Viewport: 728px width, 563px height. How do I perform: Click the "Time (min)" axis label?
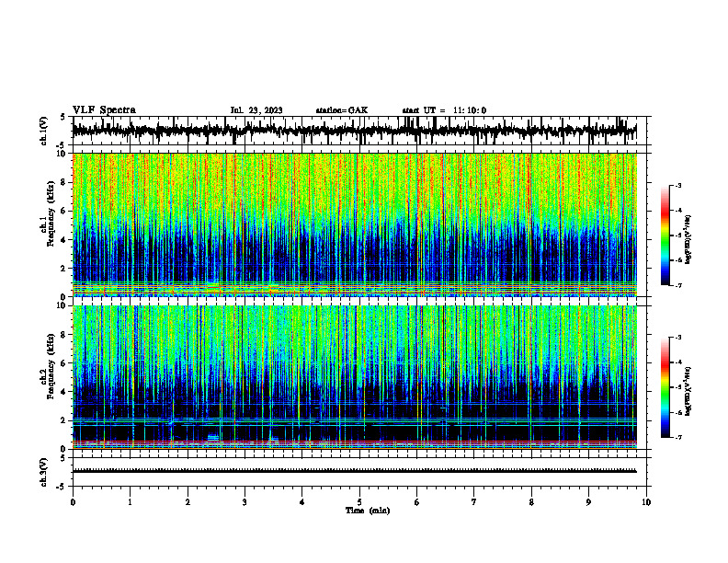click(368, 511)
